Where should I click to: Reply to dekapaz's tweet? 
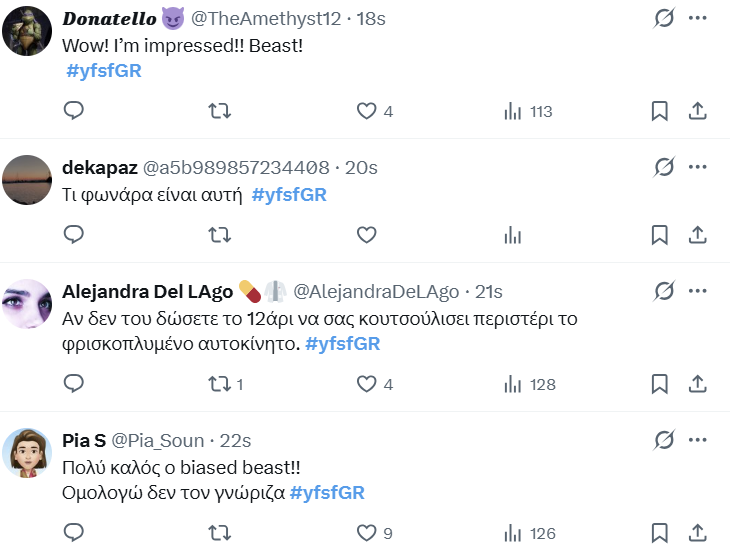tap(73, 235)
